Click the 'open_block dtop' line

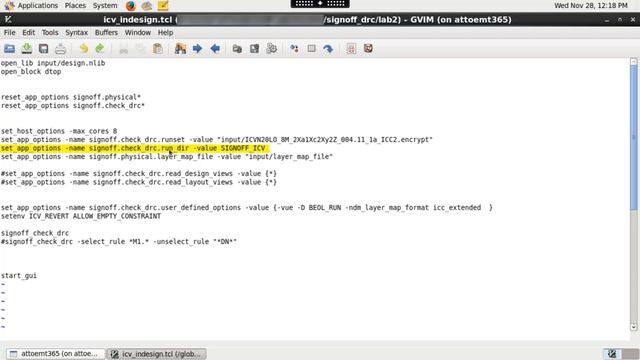coord(31,72)
